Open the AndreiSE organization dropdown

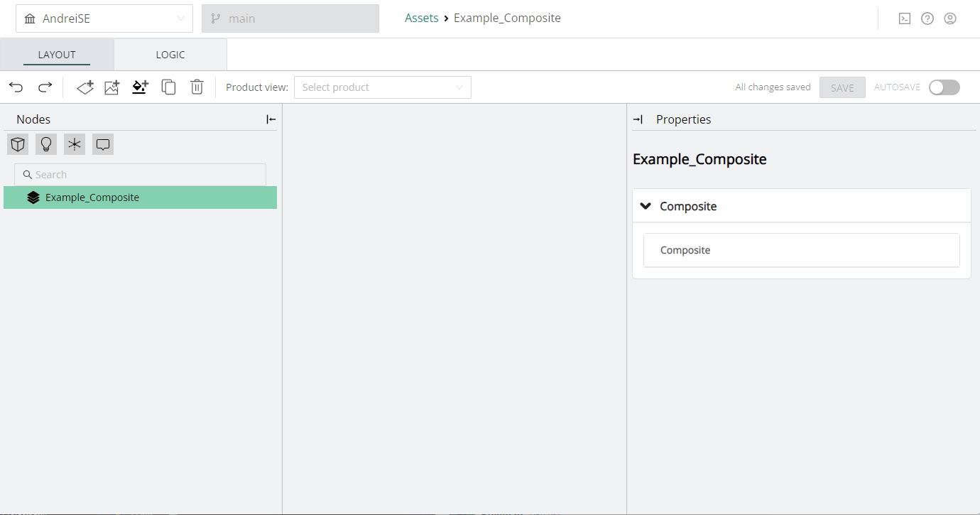click(x=104, y=18)
